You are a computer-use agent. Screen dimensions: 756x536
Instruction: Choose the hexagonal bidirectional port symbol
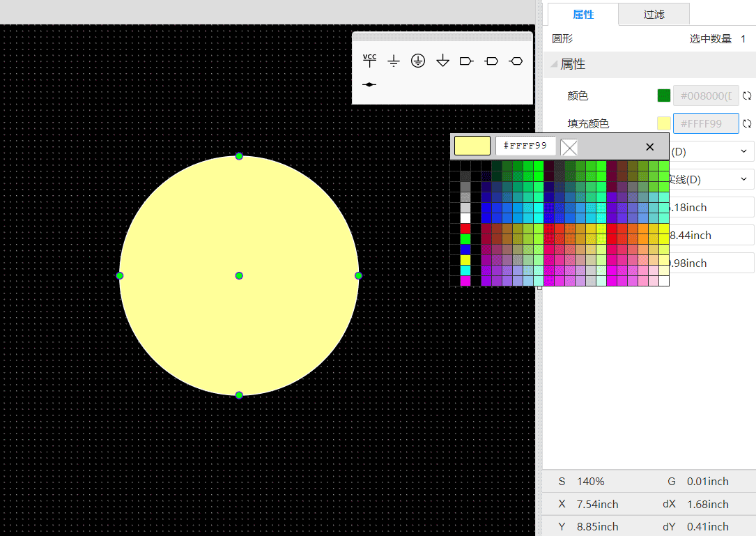pyautogui.click(x=516, y=61)
